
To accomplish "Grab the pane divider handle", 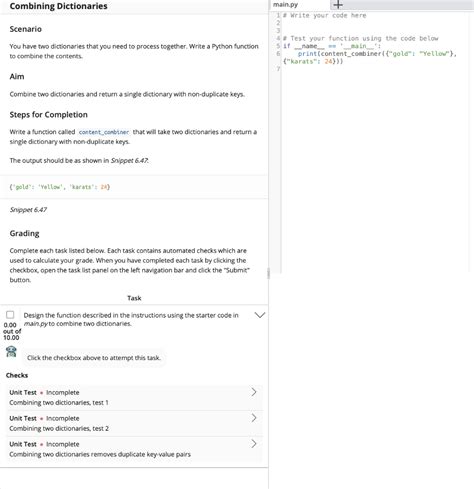I will coord(268,273).
